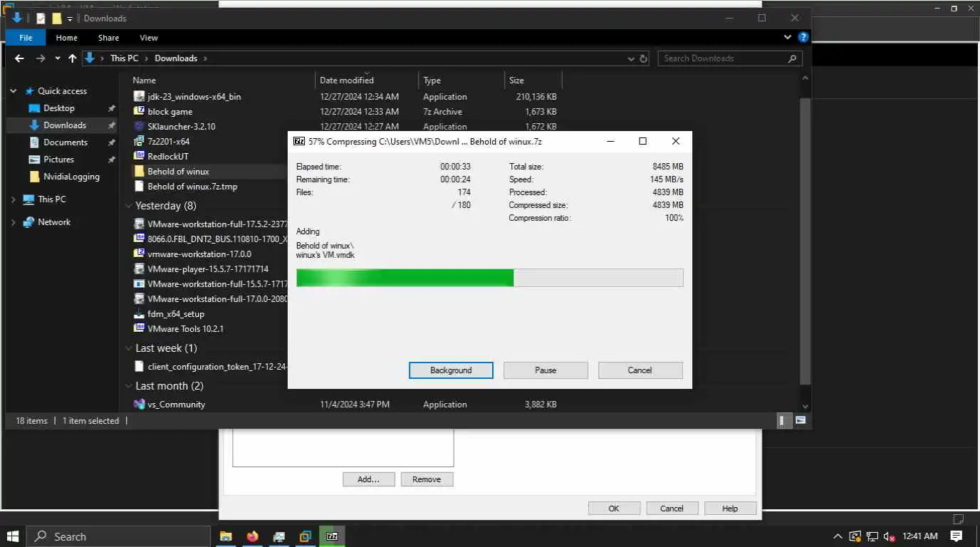
Task: Open the Share ribbon tab
Action: [x=108, y=38]
